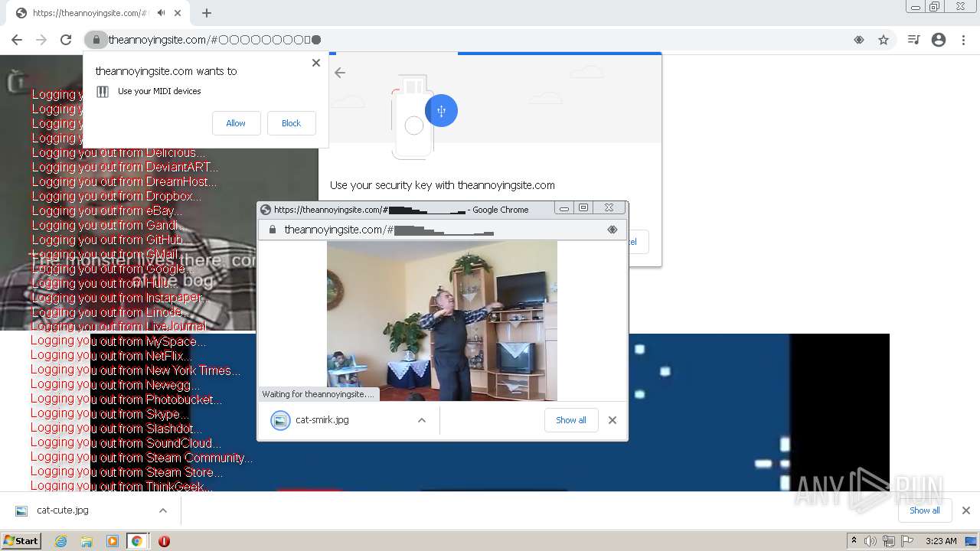Click the popup window address bar
Viewport: 980px width, 551px height.
pyautogui.click(x=443, y=230)
